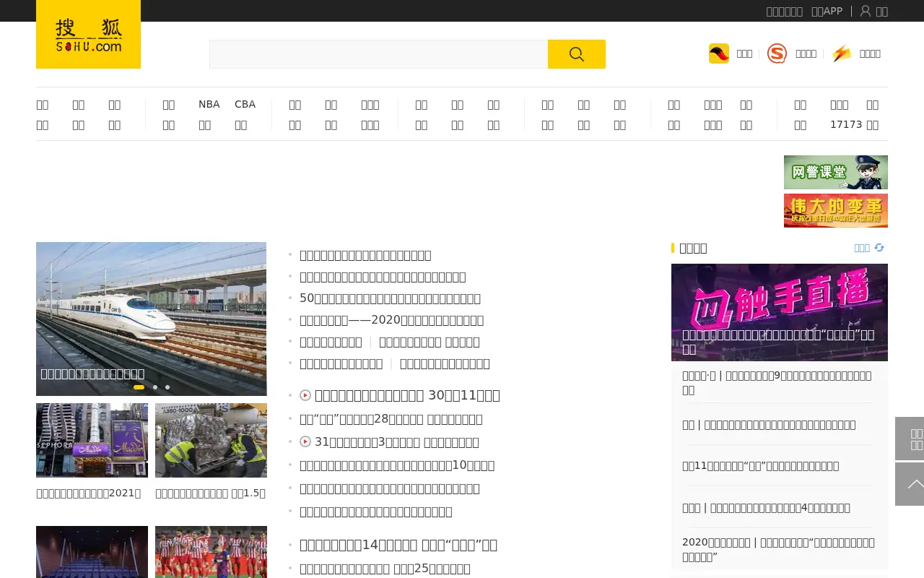Open the bold headline containing 14
Viewport: 924px width, 578px height.
point(398,545)
